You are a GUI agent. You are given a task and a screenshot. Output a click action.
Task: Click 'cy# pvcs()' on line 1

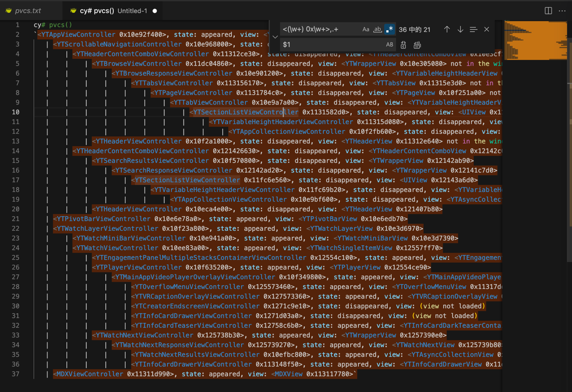pos(53,25)
